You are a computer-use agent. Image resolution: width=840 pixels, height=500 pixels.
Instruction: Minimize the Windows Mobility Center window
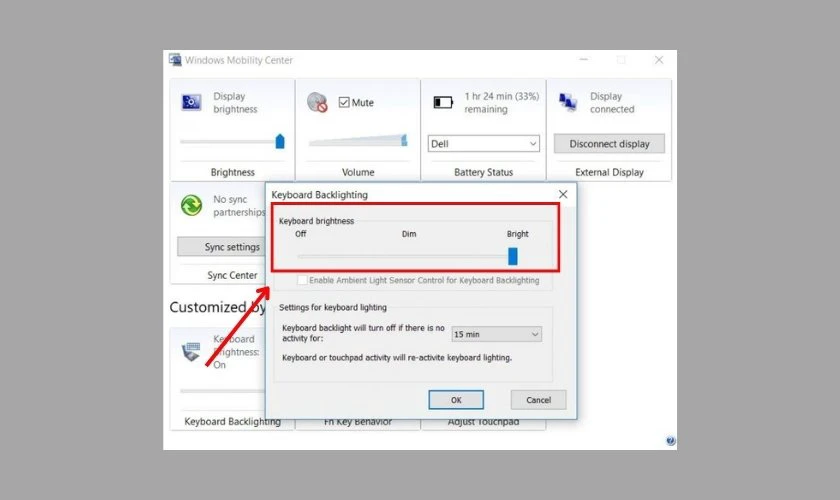point(584,60)
